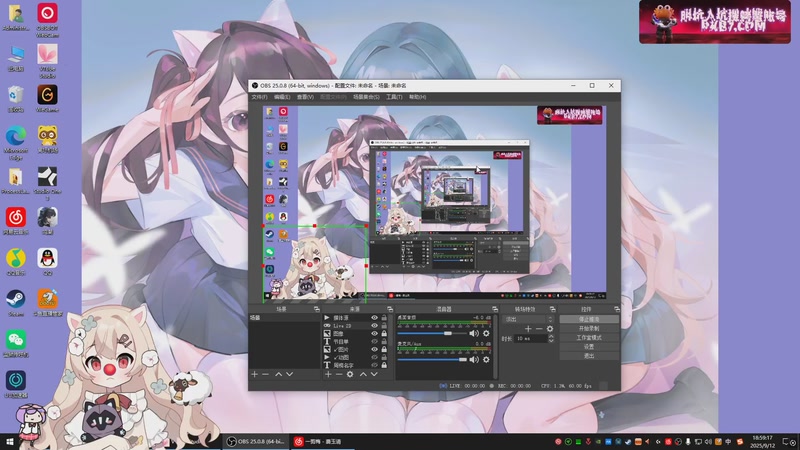Move selected source up
Screen dimensions: 800x450
pos(363,374)
